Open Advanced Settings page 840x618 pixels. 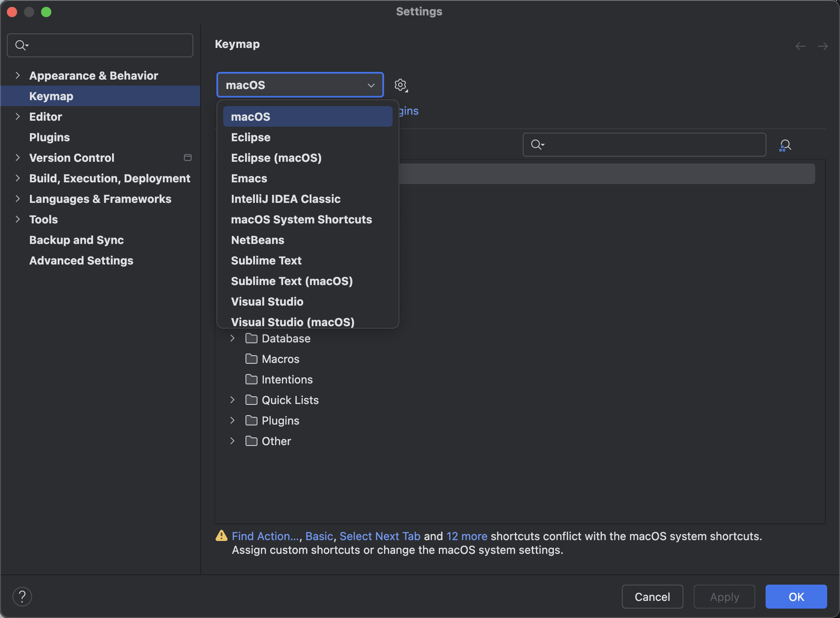100,261
